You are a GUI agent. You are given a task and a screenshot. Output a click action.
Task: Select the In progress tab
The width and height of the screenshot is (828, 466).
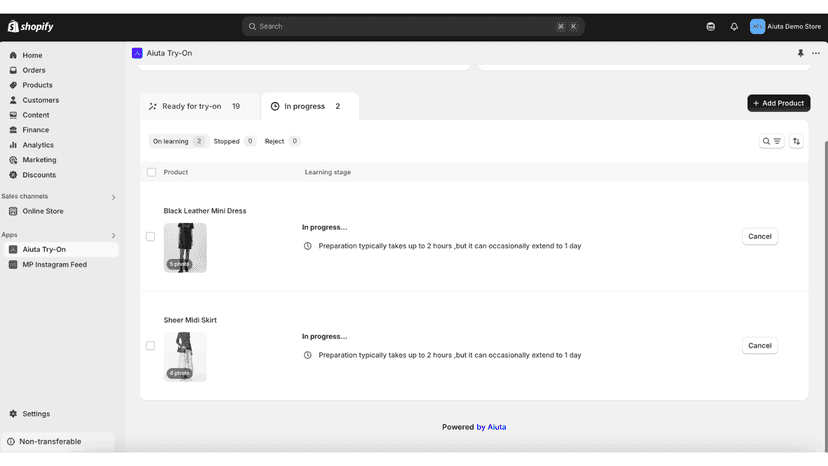[310, 106]
